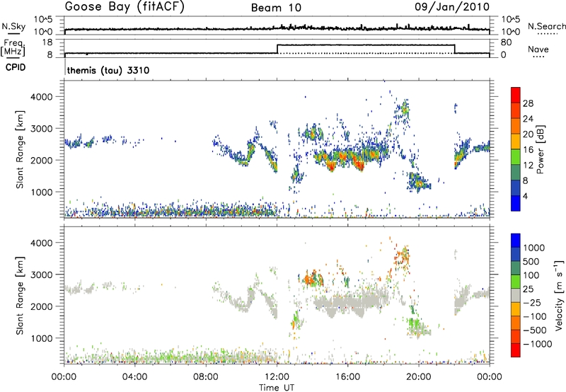
Task: Click the 'N.Sky' legend label
Action: (x=13, y=26)
